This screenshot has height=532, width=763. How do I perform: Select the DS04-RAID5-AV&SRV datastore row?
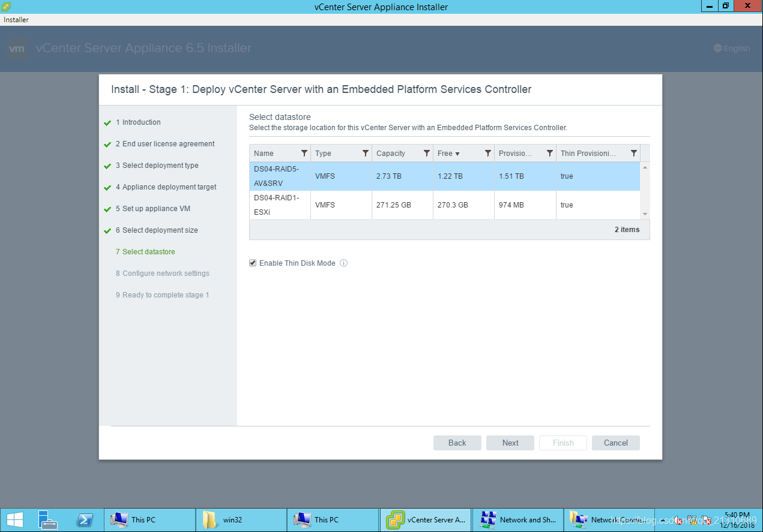[445, 176]
